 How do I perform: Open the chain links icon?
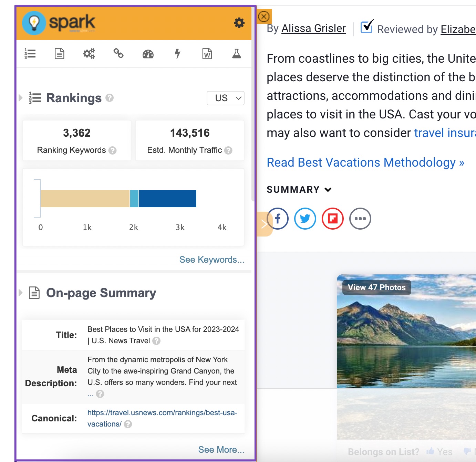point(118,53)
